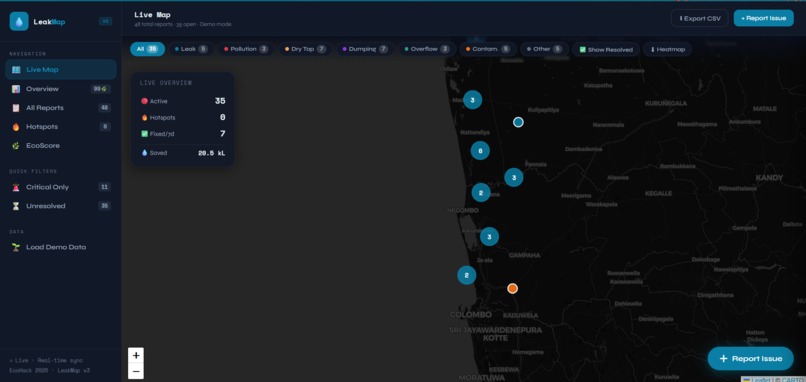Click the EcoScore leaf icon

[x=16, y=145]
